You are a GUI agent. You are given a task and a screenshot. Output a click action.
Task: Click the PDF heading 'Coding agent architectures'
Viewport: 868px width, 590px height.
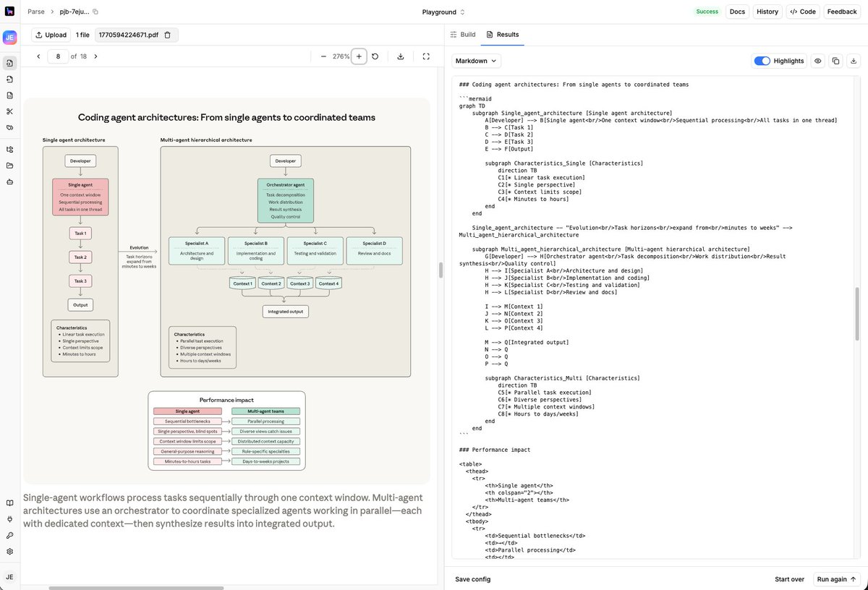[226, 117]
